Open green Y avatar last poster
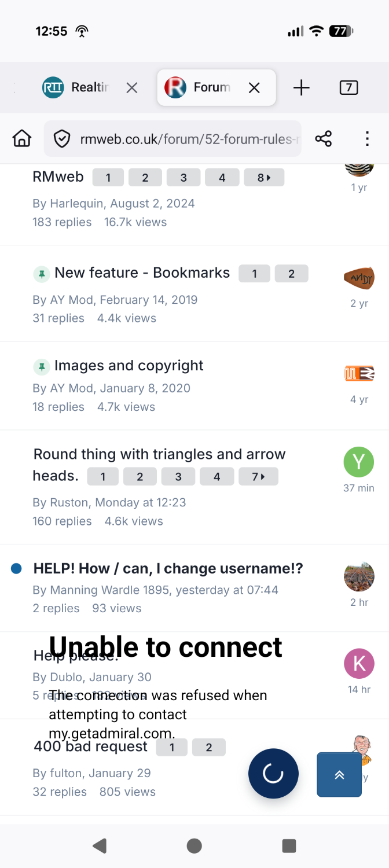The height and width of the screenshot is (868, 389). pos(359,461)
